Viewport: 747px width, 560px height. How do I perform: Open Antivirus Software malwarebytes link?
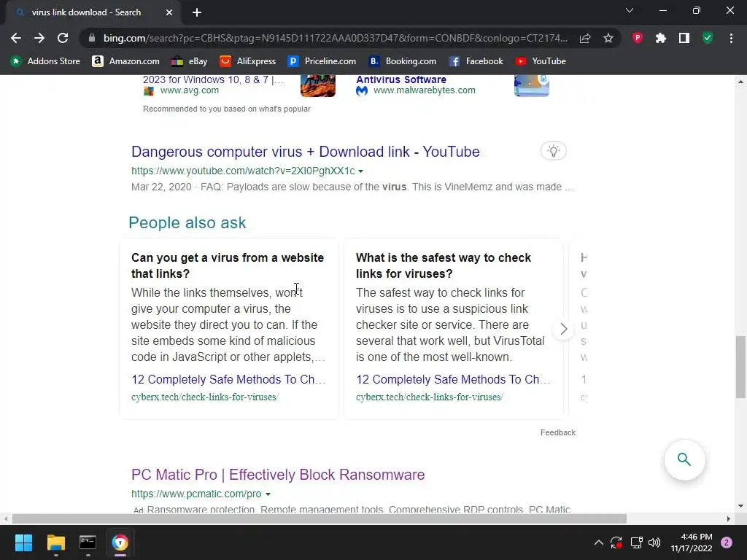401,79
